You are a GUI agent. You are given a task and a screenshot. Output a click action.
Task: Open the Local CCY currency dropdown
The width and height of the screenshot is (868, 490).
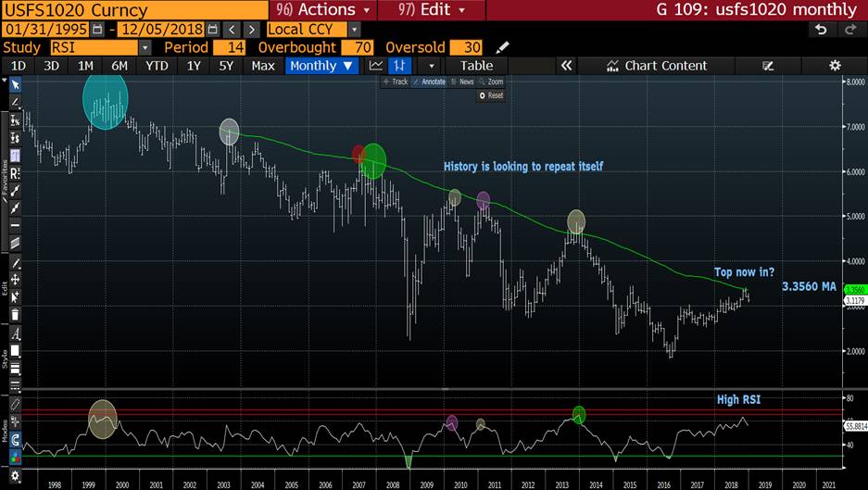point(313,30)
